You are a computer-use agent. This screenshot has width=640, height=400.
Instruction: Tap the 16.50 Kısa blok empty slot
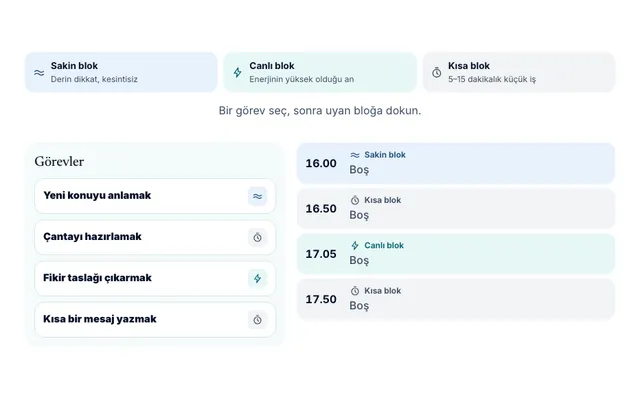point(456,208)
